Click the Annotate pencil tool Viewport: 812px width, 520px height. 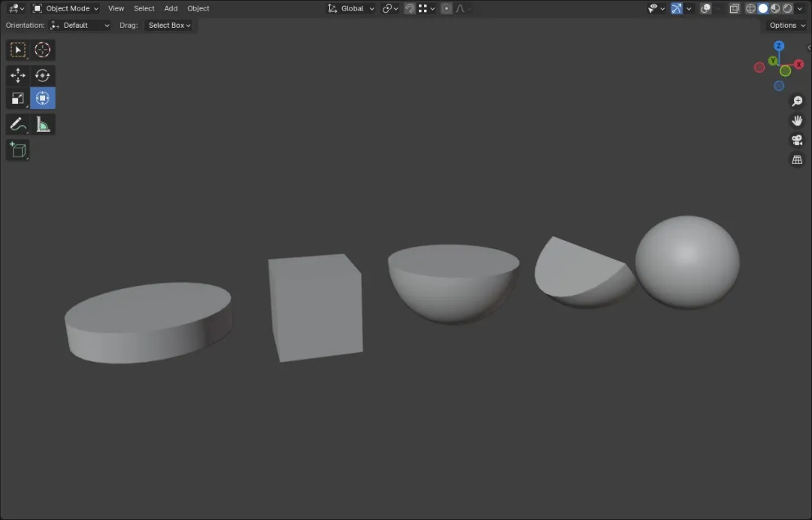point(17,124)
